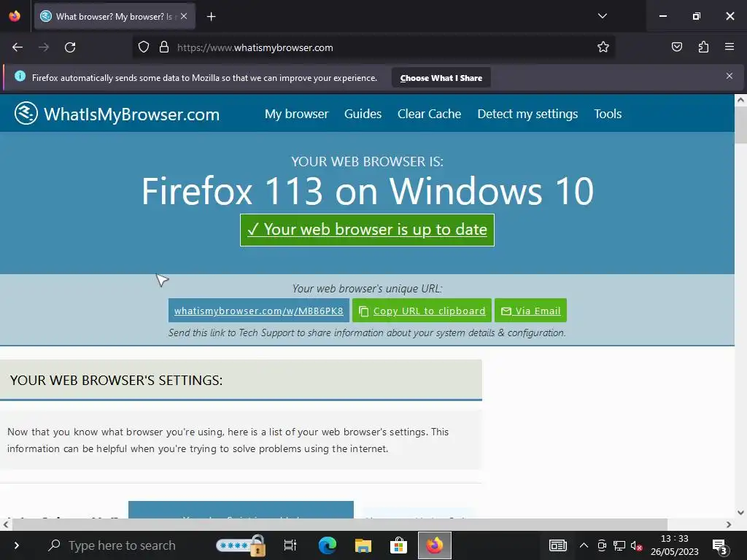This screenshot has width=747, height=560.
Task: Reload the current page
Action: point(70,47)
